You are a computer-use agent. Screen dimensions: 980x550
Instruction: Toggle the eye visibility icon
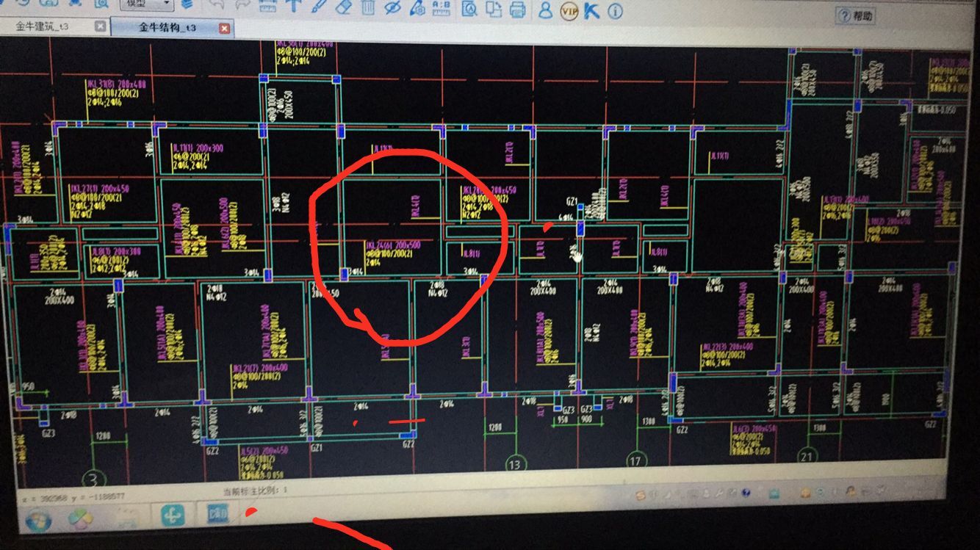coord(392,7)
